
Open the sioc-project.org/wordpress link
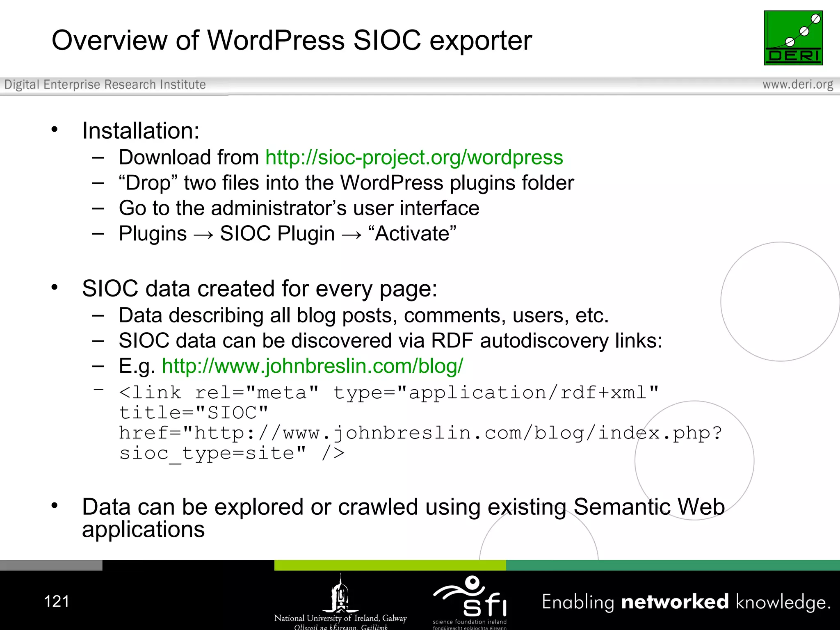pos(414,157)
